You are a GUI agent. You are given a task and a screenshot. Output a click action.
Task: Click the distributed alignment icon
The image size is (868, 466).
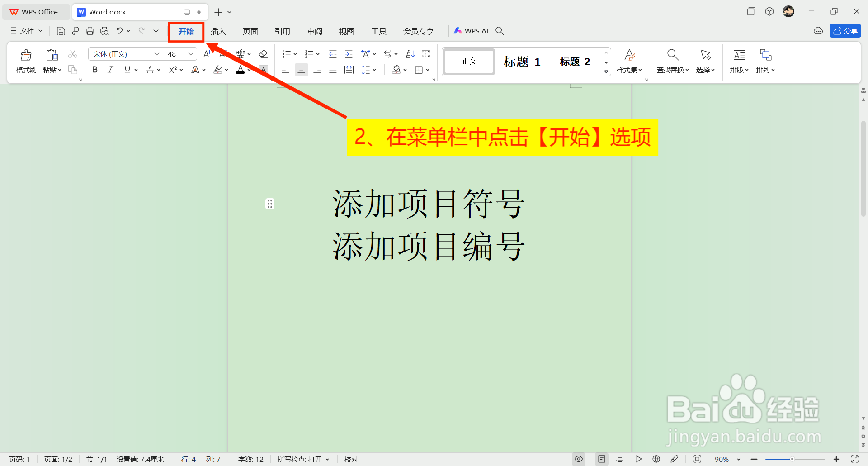349,70
